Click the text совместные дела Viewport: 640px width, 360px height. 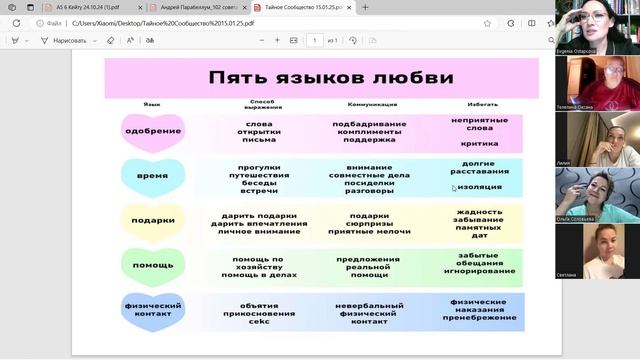point(369,175)
